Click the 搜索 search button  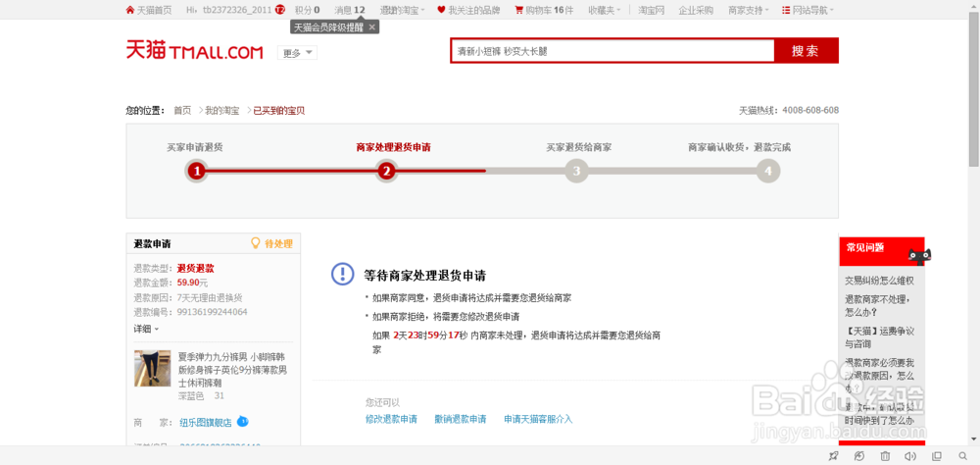pos(805,51)
